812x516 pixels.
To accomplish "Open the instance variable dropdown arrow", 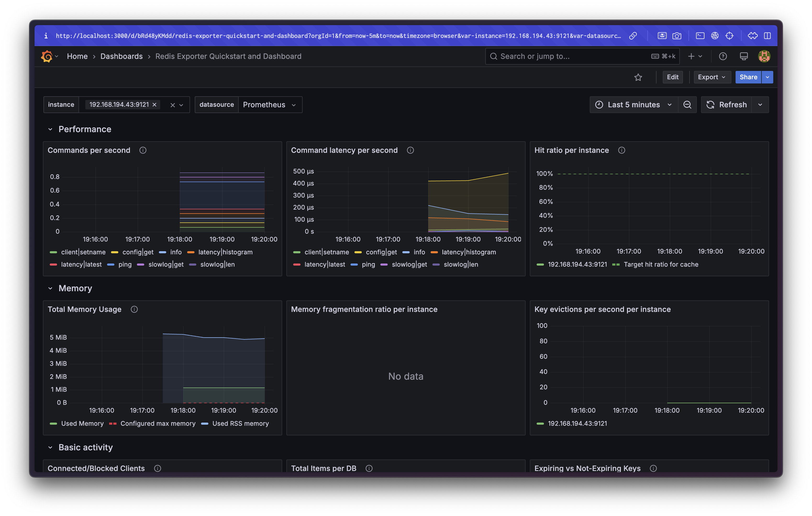I will click(181, 105).
